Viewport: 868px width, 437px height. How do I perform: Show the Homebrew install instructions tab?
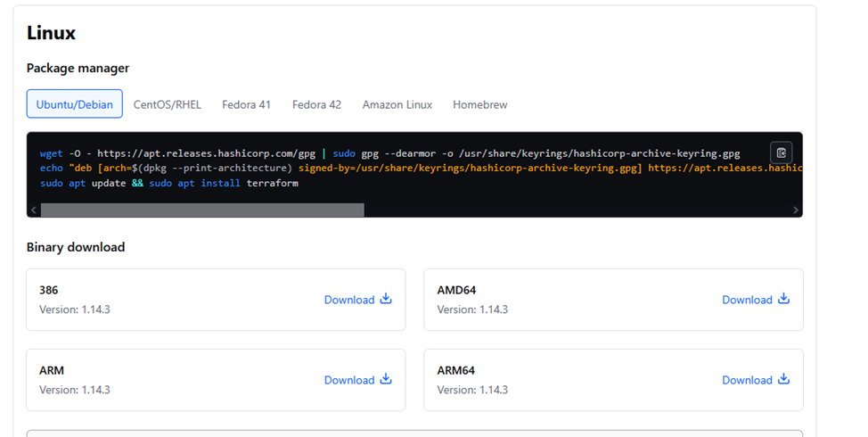pos(479,104)
